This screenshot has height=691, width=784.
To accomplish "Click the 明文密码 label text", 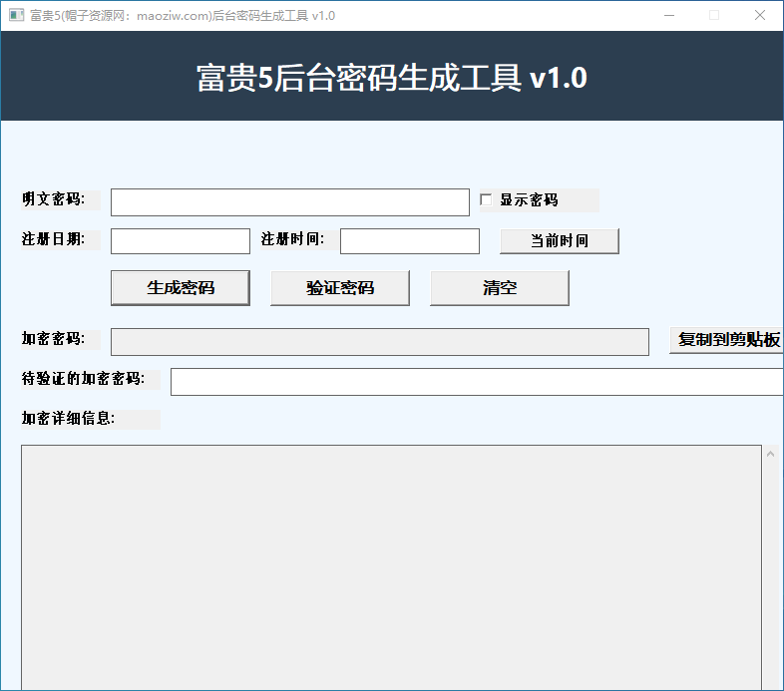I will point(54,199).
